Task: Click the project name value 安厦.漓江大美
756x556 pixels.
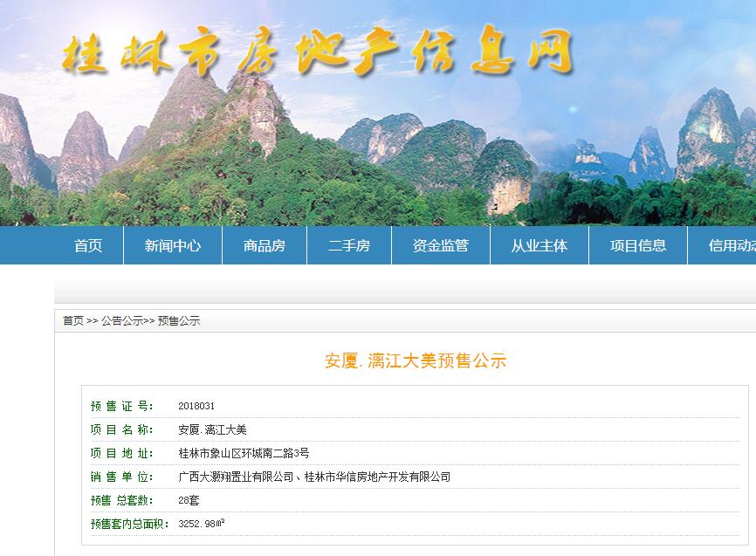Action: pos(212,429)
